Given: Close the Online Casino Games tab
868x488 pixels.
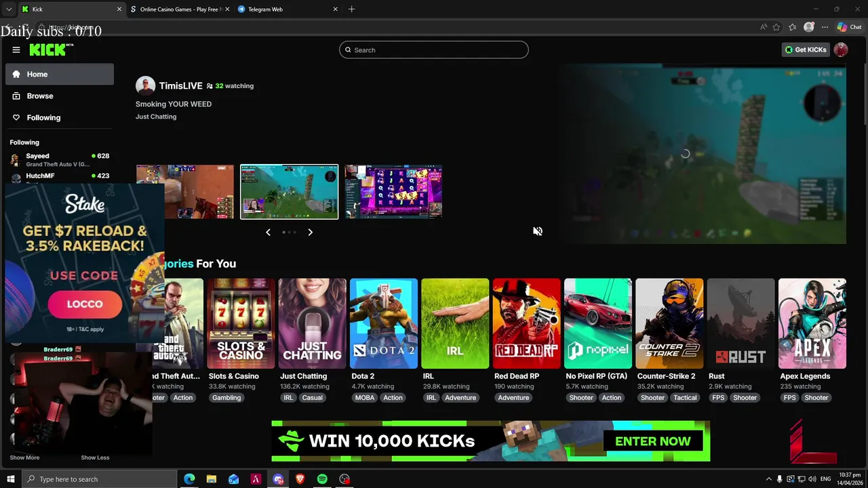Looking at the screenshot, I should pos(227,9).
